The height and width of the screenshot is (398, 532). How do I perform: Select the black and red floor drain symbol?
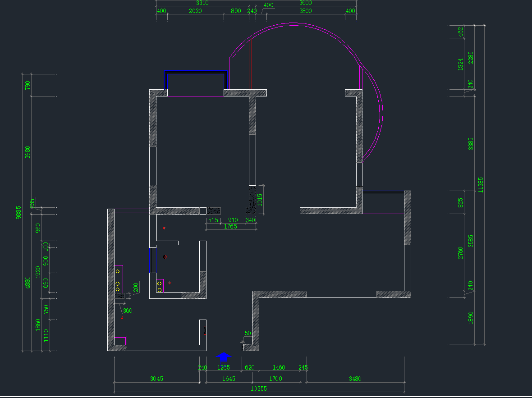(165, 257)
